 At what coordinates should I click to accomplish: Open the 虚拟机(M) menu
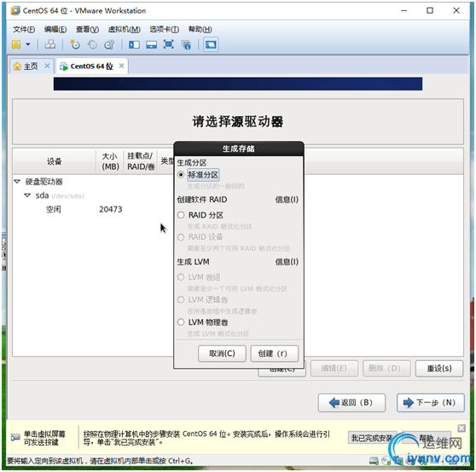[125, 29]
